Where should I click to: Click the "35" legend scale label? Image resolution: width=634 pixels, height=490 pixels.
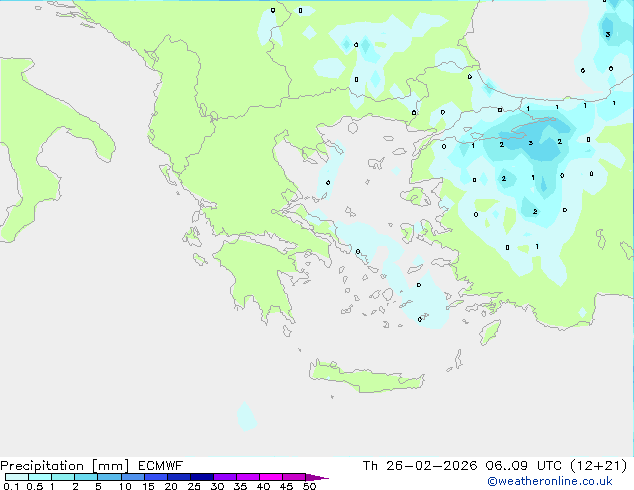click(x=240, y=486)
